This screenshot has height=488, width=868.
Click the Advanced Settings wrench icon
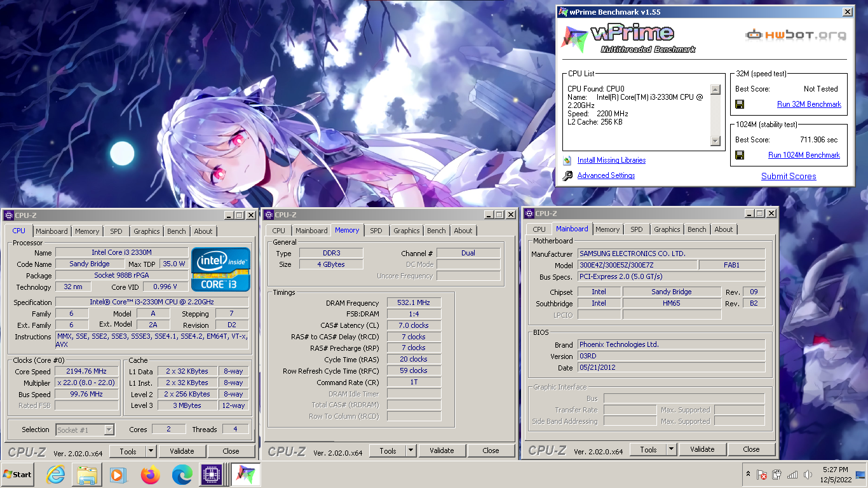[567, 175]
